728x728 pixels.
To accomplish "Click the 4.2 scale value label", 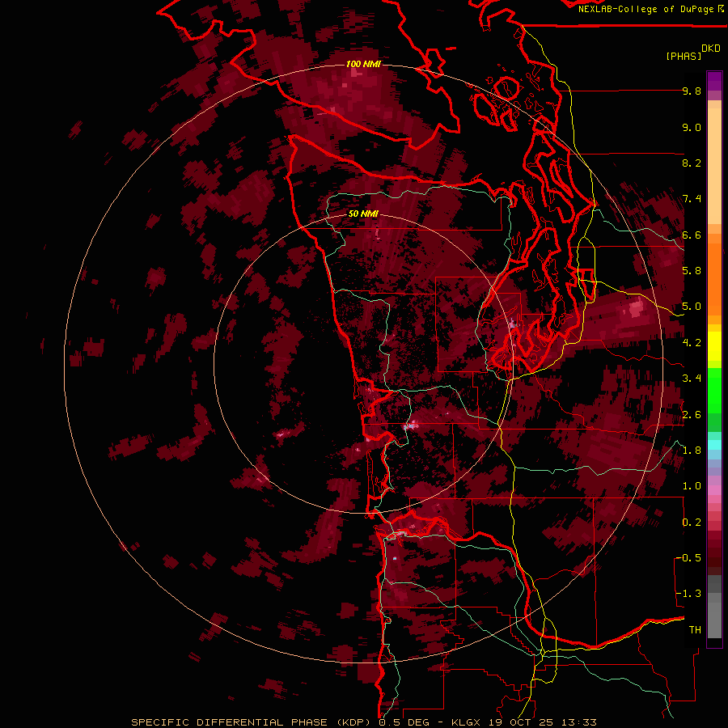I will pyautogui.click(x=692, y=343).
